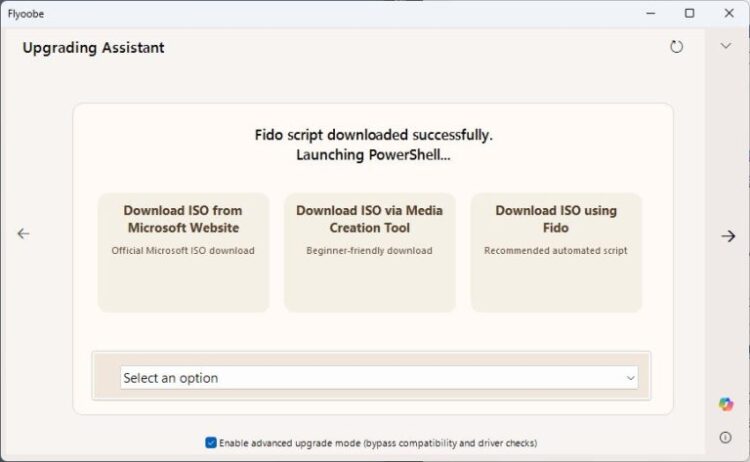The width and height of the screenshot is (750, 462).
Task: Advance with the right arrow
Action: point(728,236)
